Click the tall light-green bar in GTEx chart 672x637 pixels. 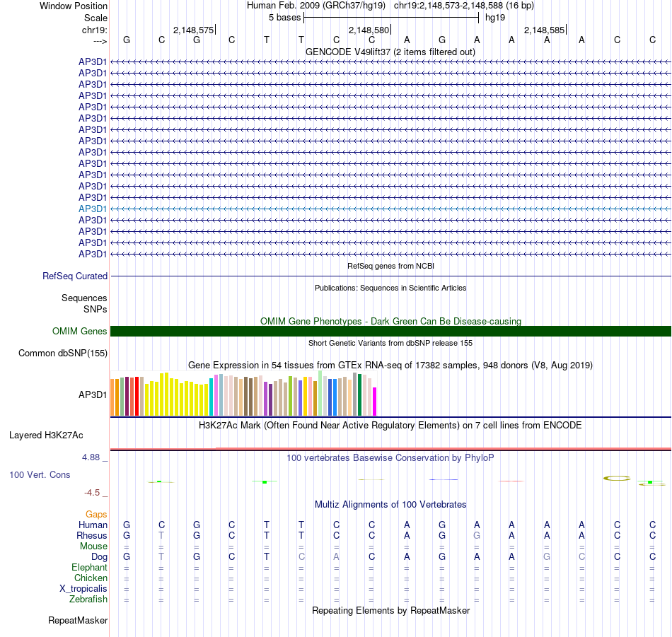pos(320,393)
